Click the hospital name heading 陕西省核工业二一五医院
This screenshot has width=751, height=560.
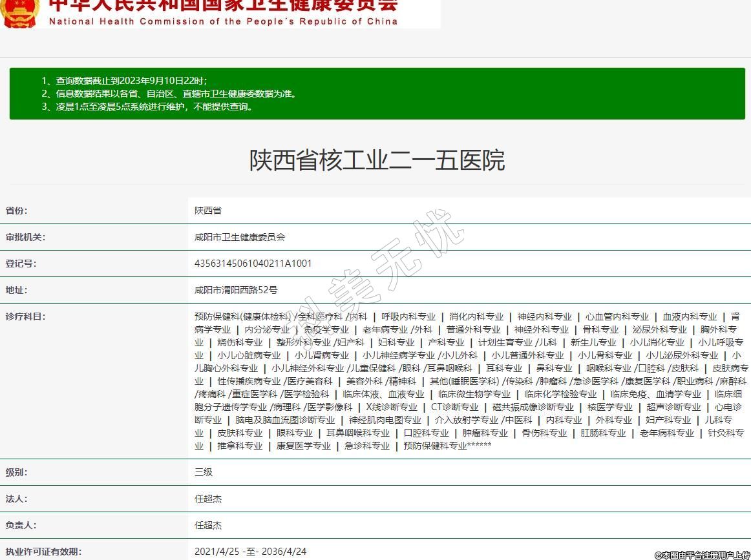[x=377, y=160]
